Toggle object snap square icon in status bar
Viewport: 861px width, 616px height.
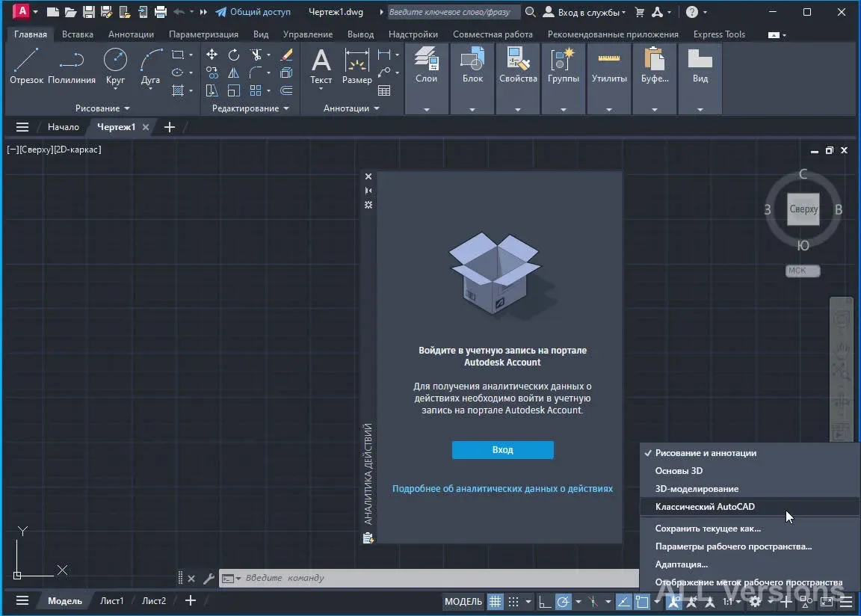pos(641,602)
